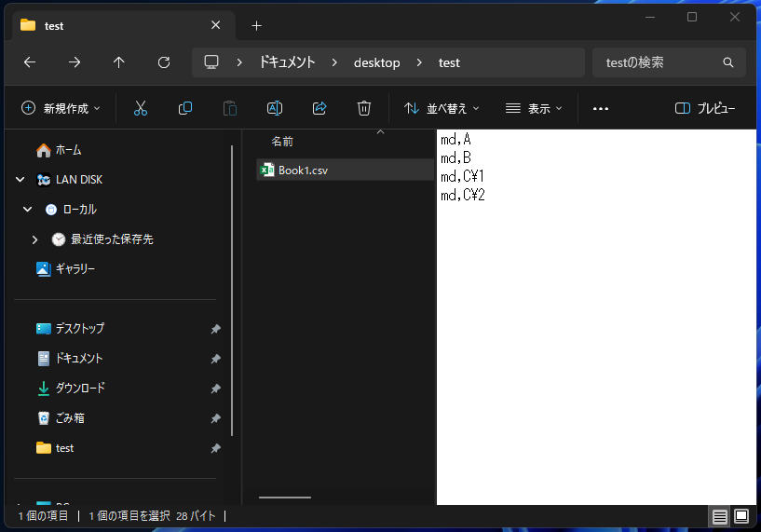Minimize the Explorer window
Screen dimensions: 761x532
(x=650, y=17)
